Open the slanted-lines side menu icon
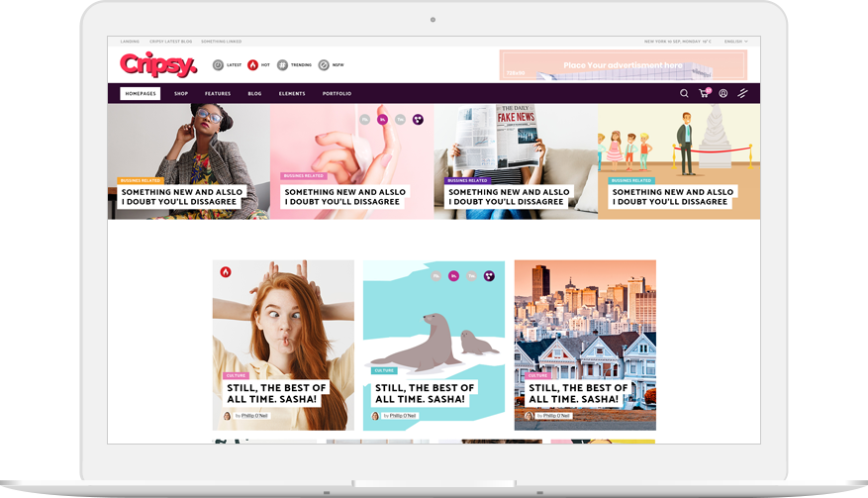Viewport: 868px width, 498px height. (x=742, y=94)
